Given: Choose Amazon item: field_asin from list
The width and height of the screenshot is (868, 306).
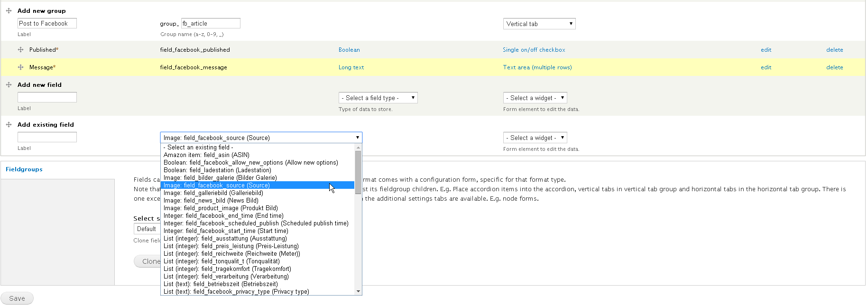Looking at the screenshot, I should (x=206, y=155).
